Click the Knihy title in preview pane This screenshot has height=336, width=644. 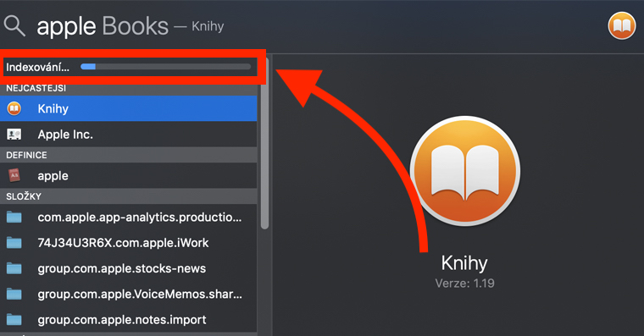pyautogui.click(x=464, y=263)
